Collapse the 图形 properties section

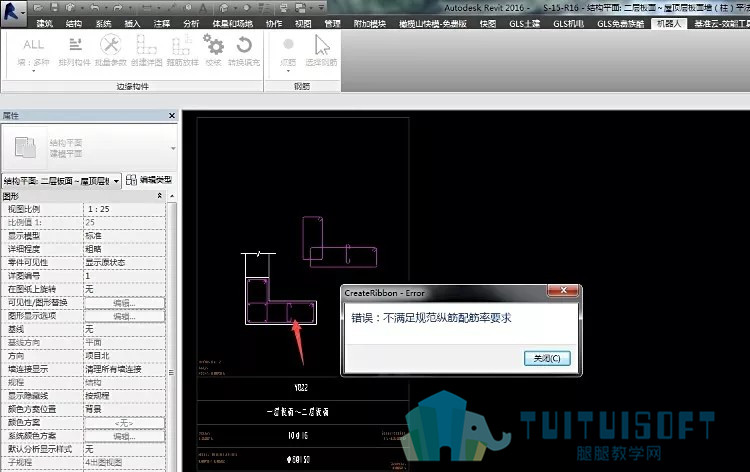point(160,196)
